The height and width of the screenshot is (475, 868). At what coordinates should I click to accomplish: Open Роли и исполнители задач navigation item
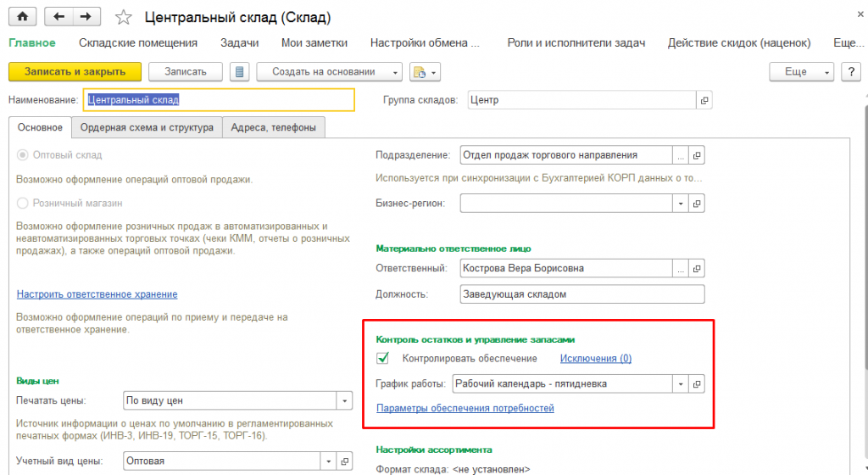pyautogui.click(x=576, y=42)
